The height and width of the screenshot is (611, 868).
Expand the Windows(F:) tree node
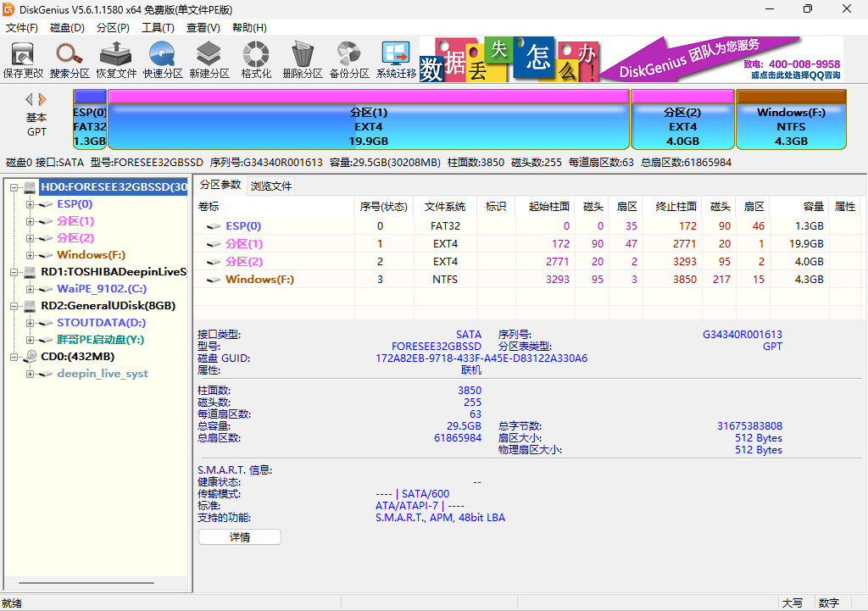30,255
